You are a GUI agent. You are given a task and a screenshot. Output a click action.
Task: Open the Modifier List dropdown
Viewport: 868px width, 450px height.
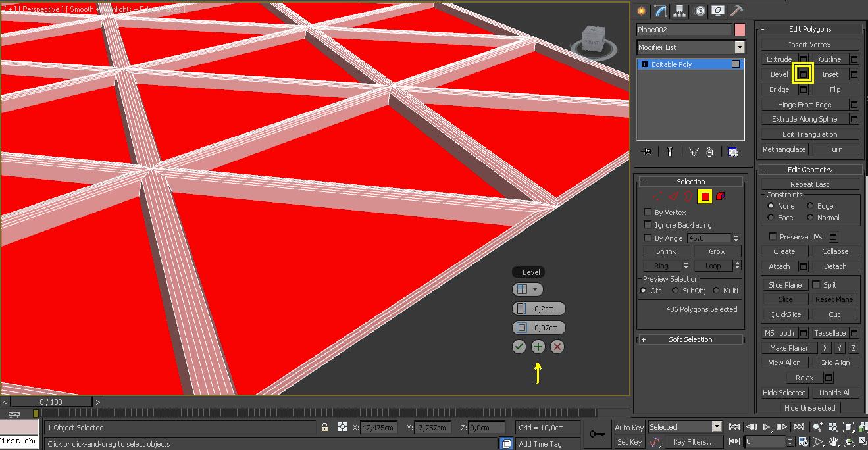(740, 47)
